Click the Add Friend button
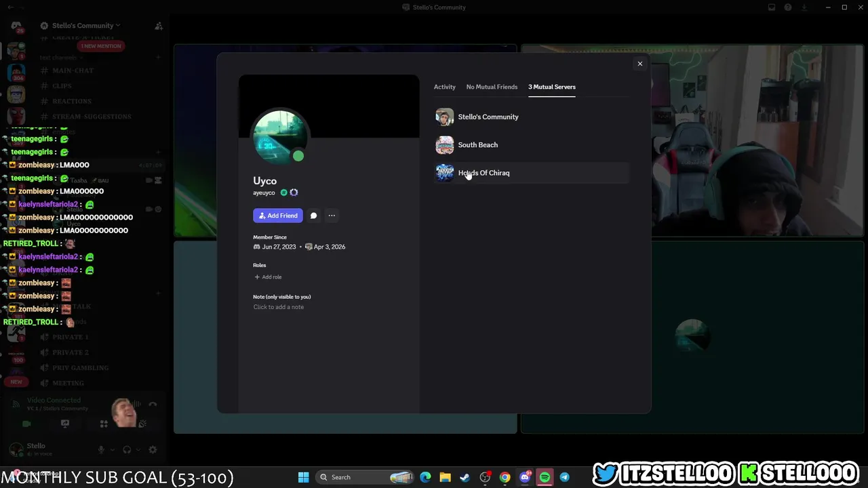 [x=278, y=216]
